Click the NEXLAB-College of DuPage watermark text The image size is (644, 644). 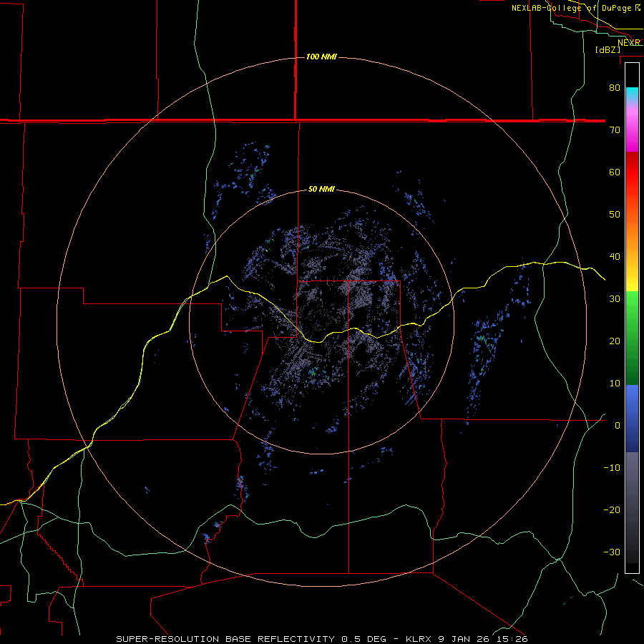click(575, 8)
